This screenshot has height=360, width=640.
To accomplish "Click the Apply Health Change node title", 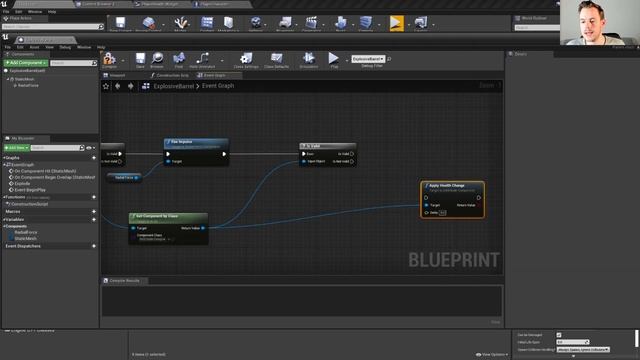I will (447, 185).
